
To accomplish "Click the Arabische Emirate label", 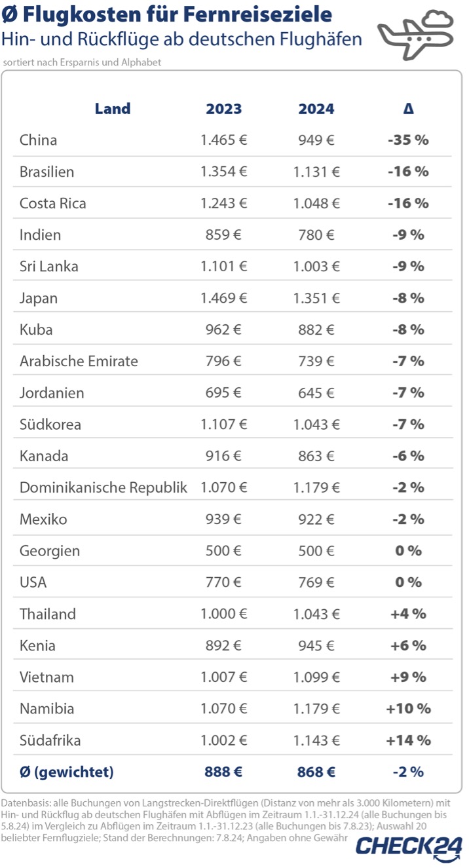I will tap(79, 361).
